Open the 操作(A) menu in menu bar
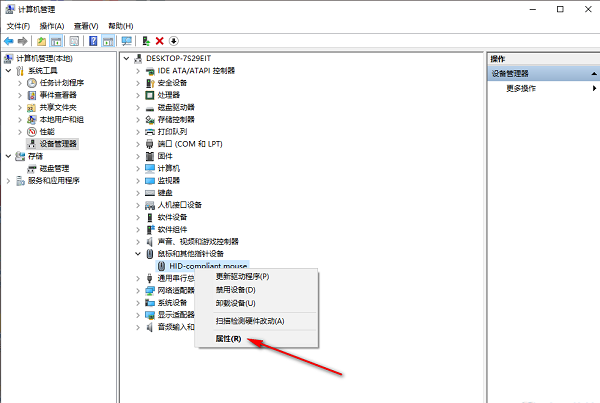 [51, 25]
